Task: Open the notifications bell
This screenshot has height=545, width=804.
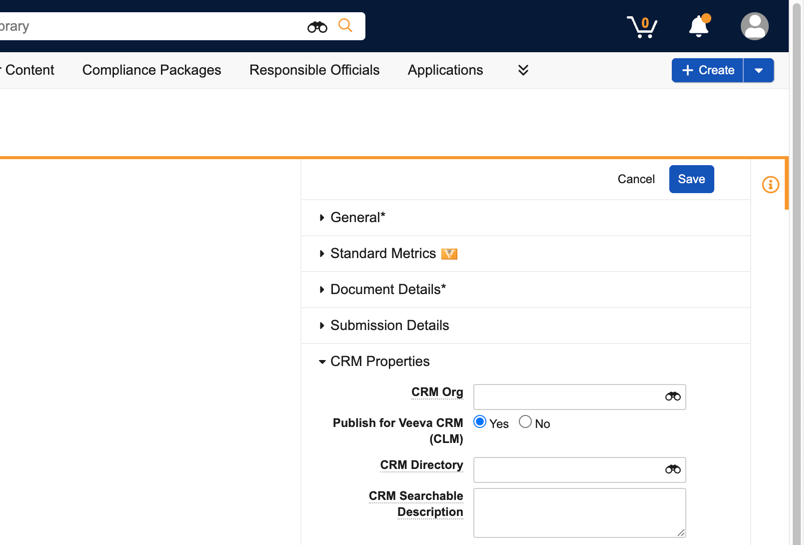Action: (x=699, y=26)
